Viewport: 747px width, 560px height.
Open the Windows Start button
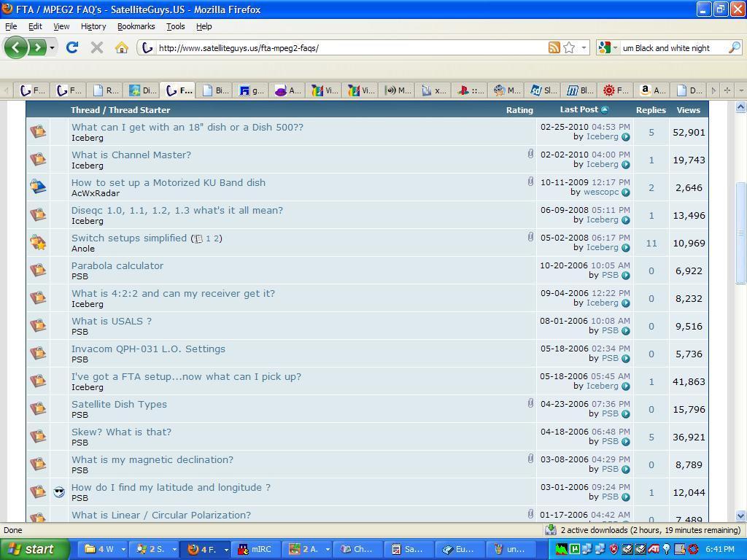click(x=34, y=549)
